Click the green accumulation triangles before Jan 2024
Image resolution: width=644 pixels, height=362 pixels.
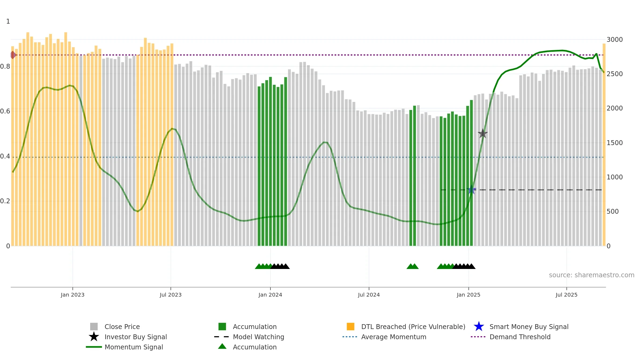coord(264,266)
